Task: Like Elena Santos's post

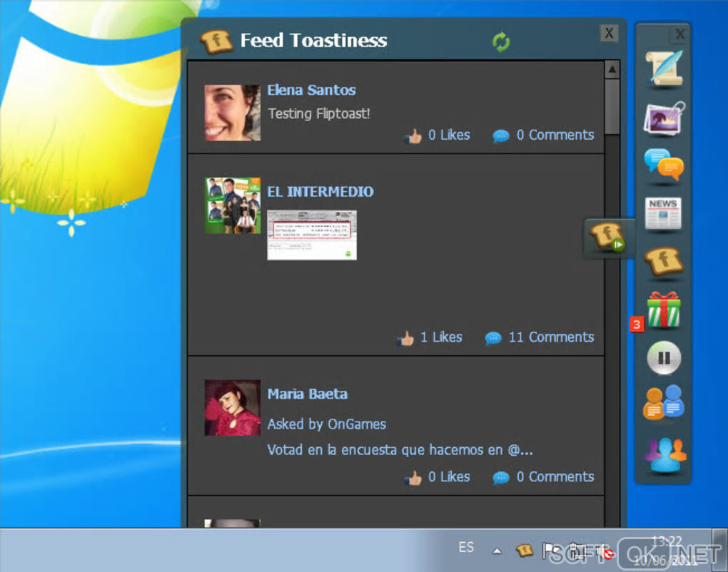Action: pyautogui.click(x=437, y=136)
